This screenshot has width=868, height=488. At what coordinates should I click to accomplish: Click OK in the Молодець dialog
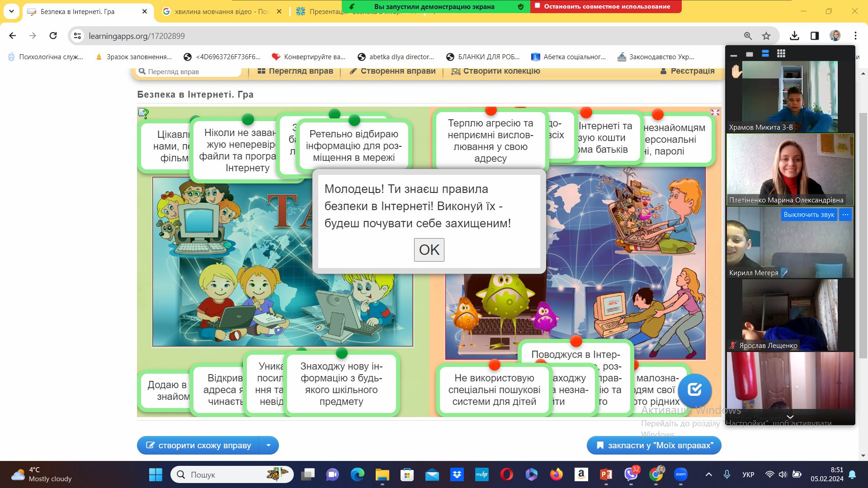pyautogui.click(x=429, y=250)
